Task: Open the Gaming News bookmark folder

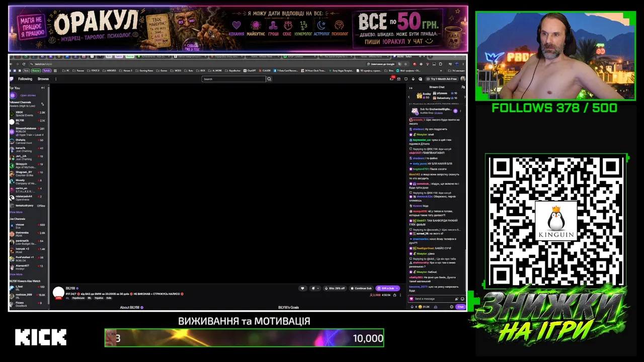Action: [x=145, y=70]
